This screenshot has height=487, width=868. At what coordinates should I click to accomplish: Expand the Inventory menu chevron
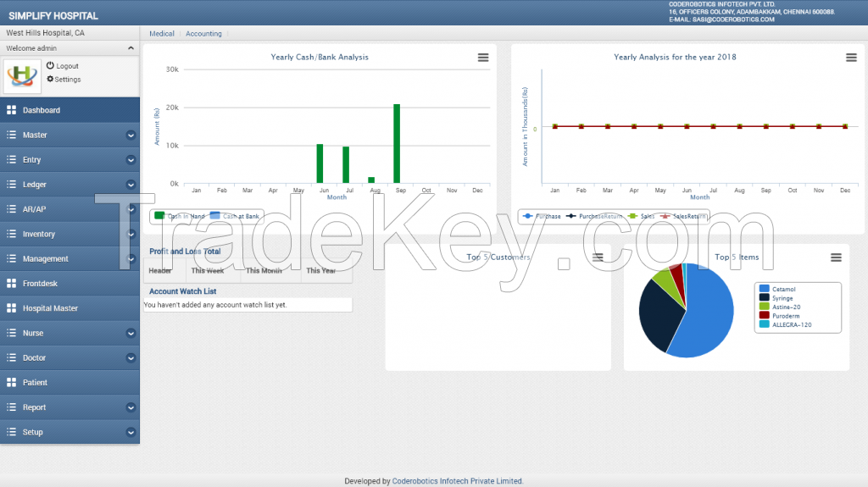[131, 235]
